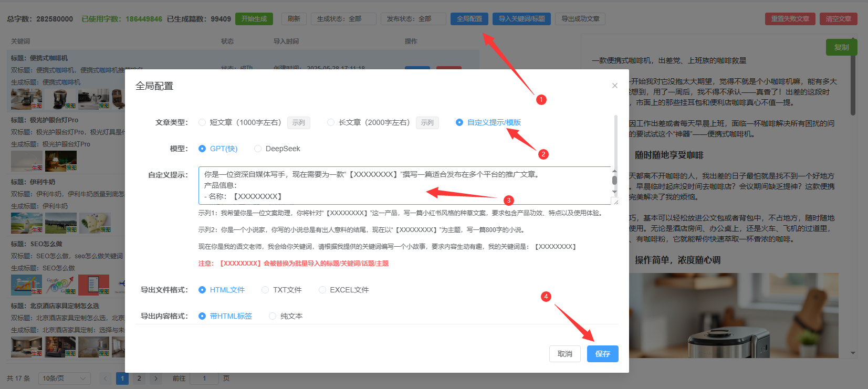Open the SEO怎么做 chart thumbnail tagged 生图
Image resolution: width=868 pixels, height=389 pixels.
click(x=27, y=285)
